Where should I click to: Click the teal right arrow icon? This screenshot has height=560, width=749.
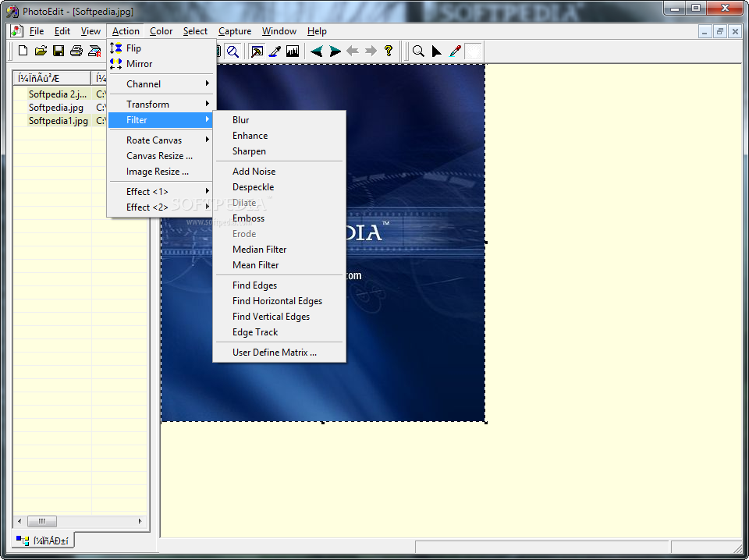point(335,51)
